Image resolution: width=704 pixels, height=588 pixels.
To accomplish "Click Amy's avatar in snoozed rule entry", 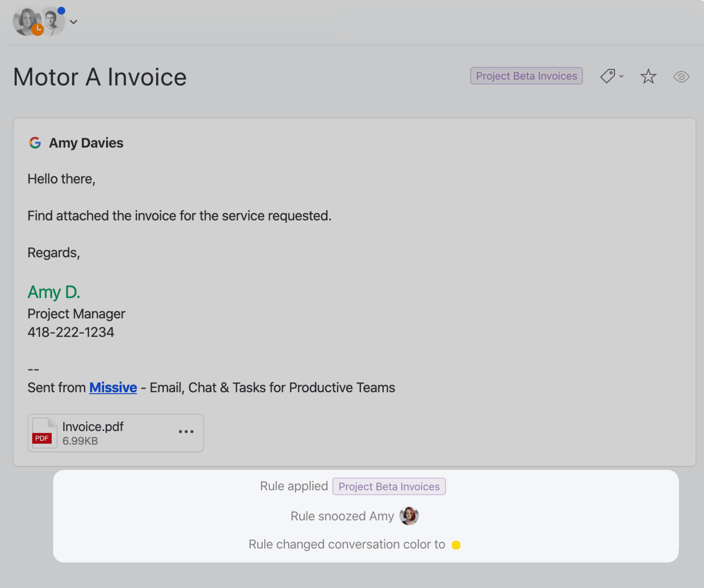I will pyautogui.click(x=409, y=516).
